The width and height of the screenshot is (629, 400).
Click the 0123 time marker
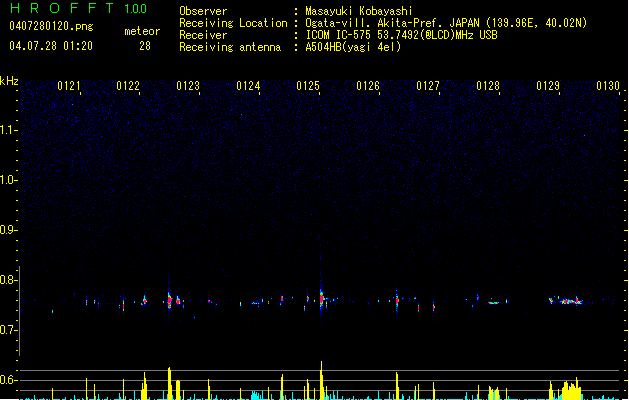[188, 86]
